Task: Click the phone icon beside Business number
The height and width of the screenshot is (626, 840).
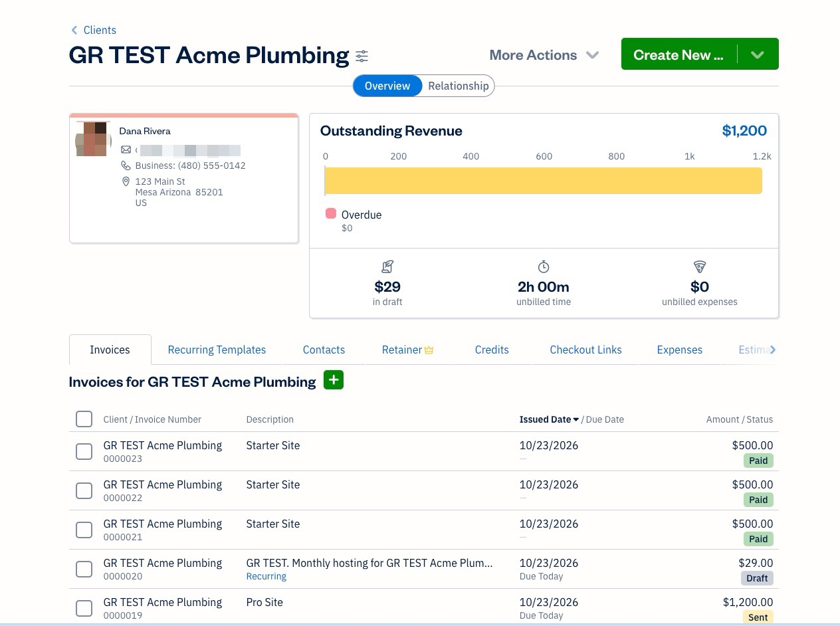Action: pyautogui.click(x=126, y=165)
